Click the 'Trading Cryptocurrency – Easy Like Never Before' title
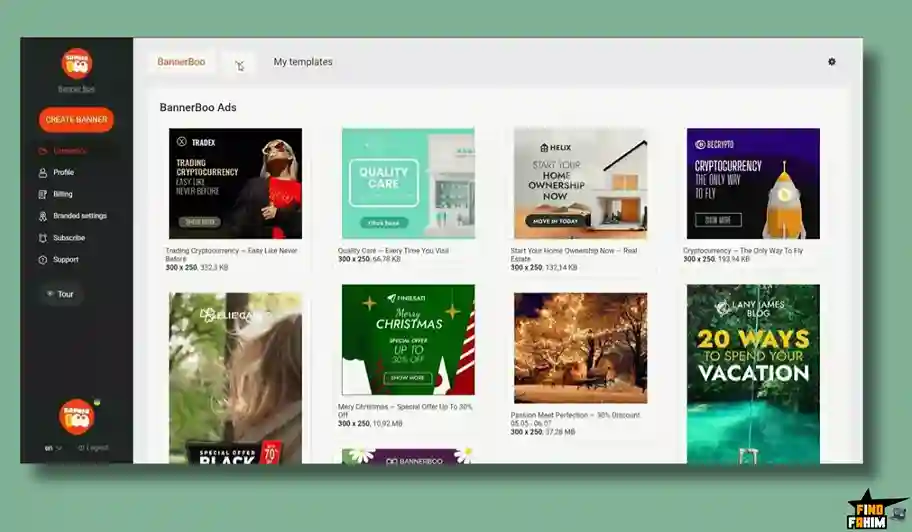Viewport: 912px width, 532px height. 231,255
